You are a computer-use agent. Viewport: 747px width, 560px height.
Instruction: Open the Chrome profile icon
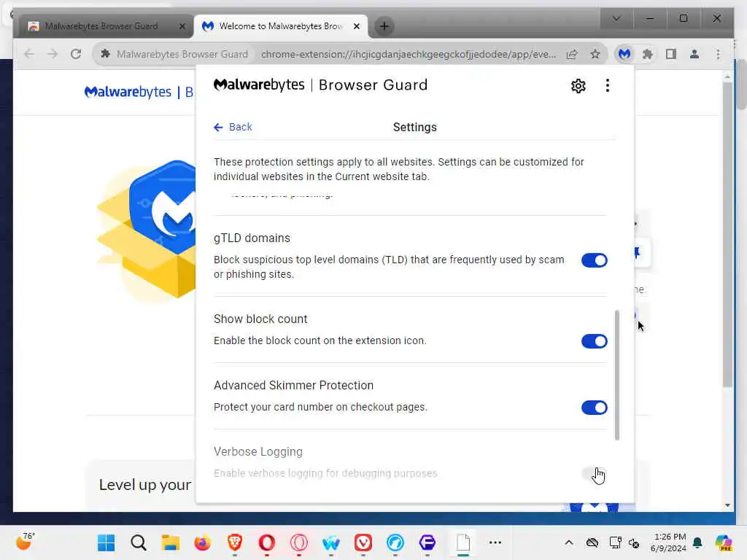tap(694, 54)
